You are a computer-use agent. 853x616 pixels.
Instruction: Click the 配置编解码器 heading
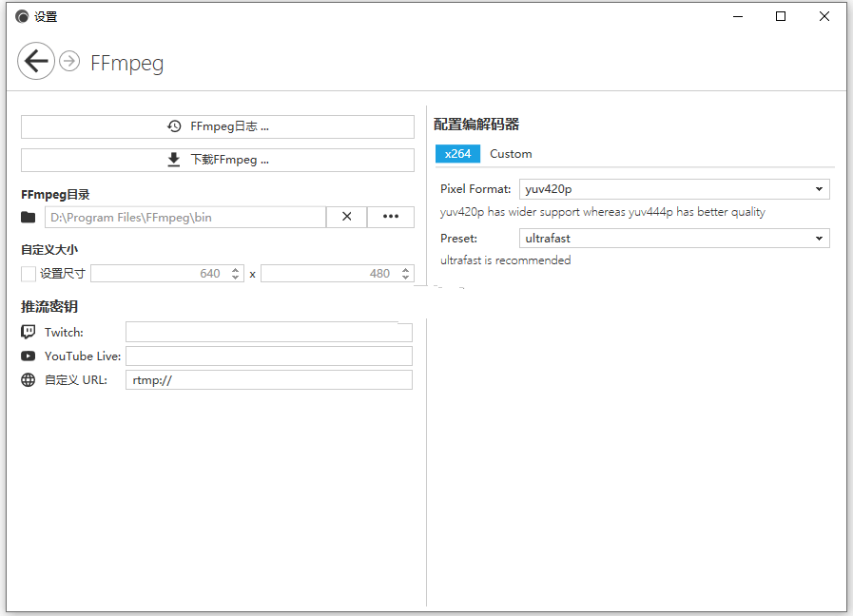(476, 125)
